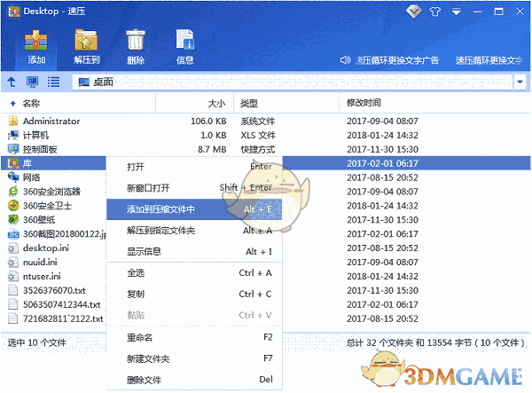This screenshot has height=393, width=532.
Task: Select the 5063507412344.txt file icon
Action: (13, 304)
